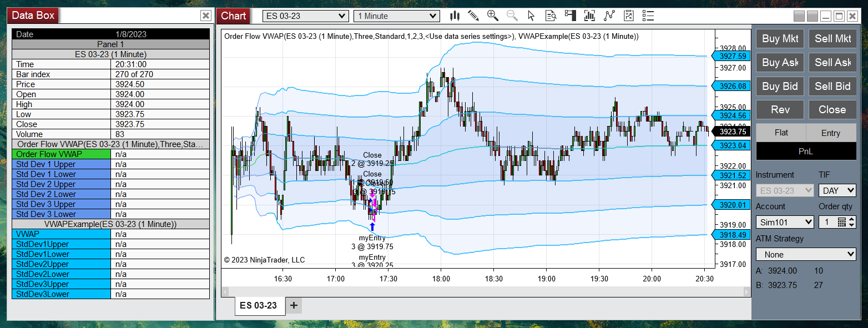Close the Data Box panel

(206, 16)
